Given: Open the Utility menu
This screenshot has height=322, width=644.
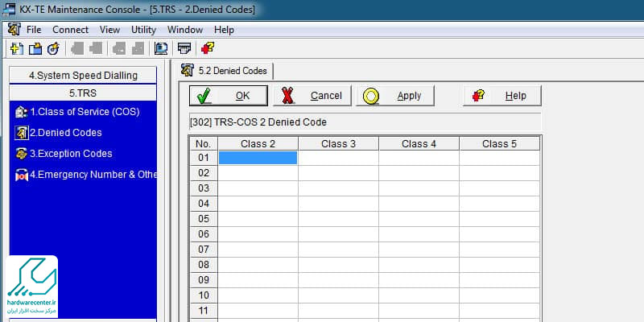Looking at the screenshot, I should click(143, 30).
